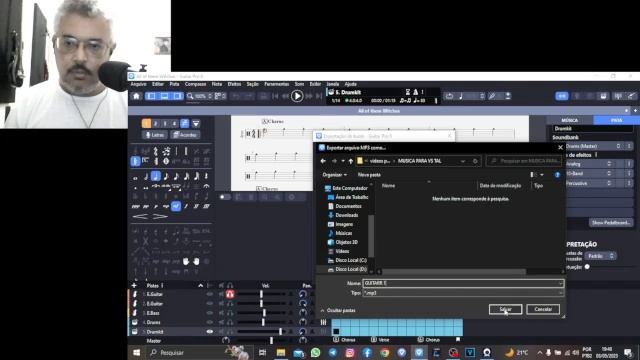
Task: Open the Organizar dropdown
Action: pyautogui.click(x=334, y=175)
